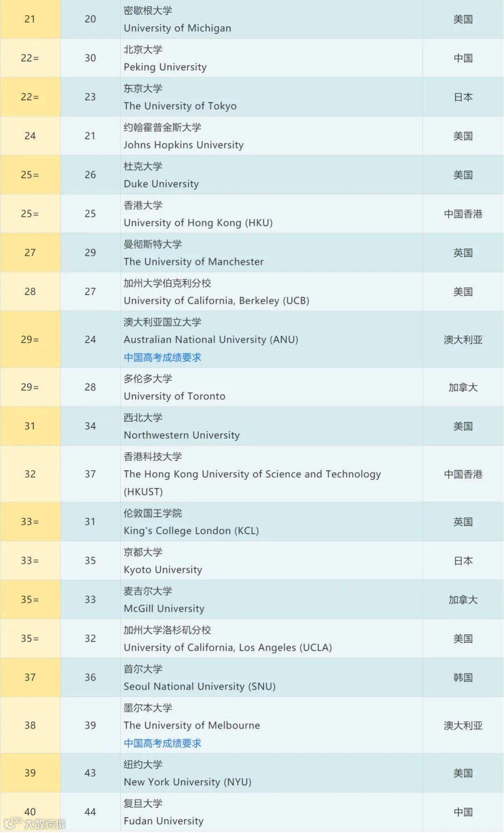Select Chinese name 加州大学洛杉矶分校

(x=167, y=630)
